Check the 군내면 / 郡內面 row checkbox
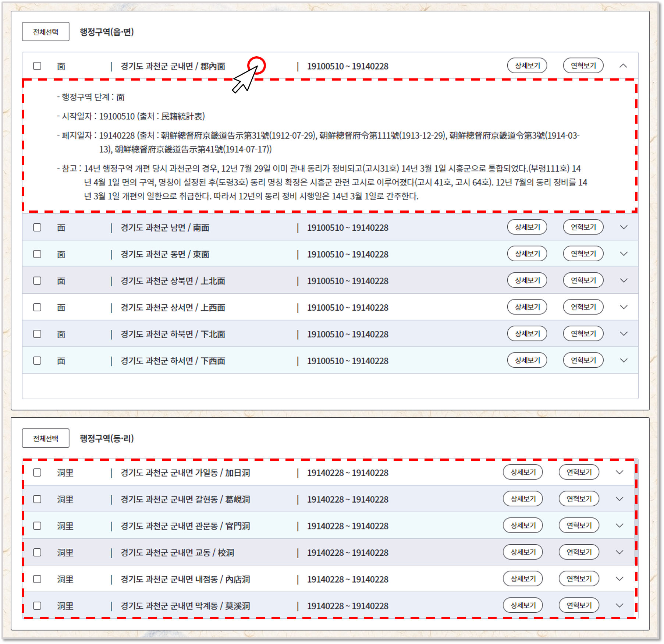This screenshot has width=664, height=644. (37, 66)
